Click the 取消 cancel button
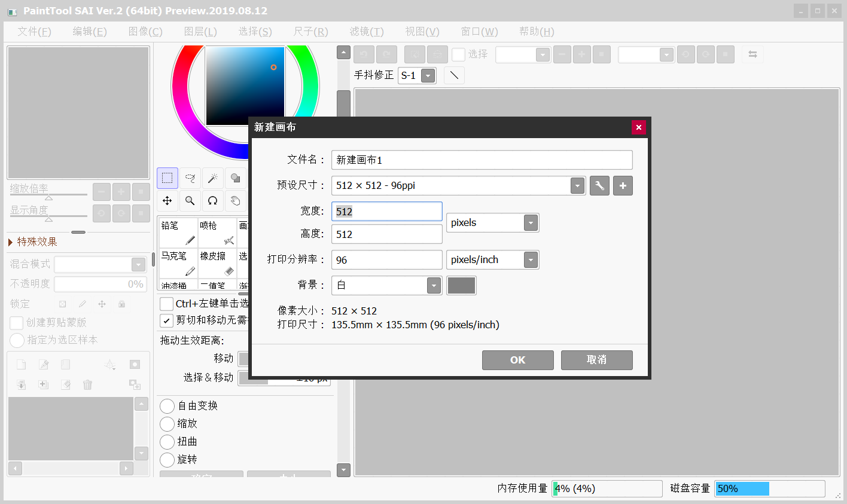847x504 pixels. click(597, 360)
